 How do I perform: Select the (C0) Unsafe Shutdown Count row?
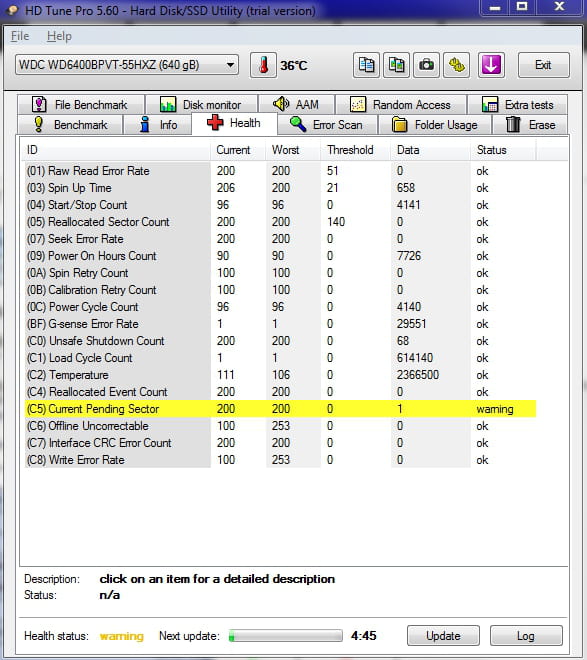[280, 341]
